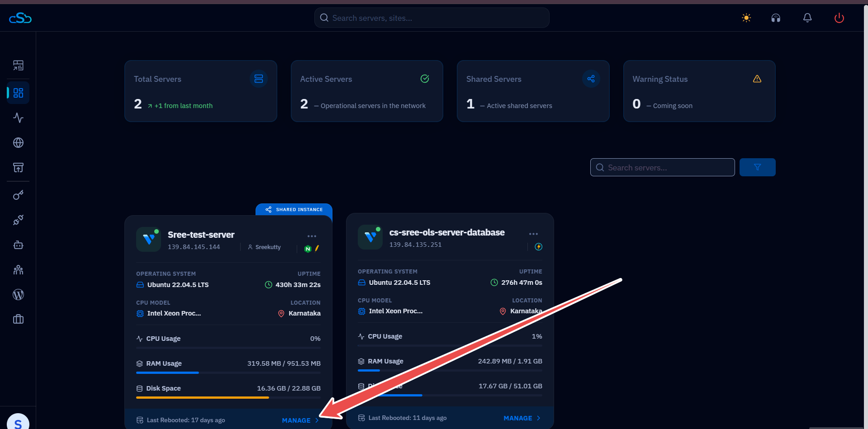This screenshot has height=429, width=868.
Task: Click the Active Servers card heading
Action: (326, 79)
